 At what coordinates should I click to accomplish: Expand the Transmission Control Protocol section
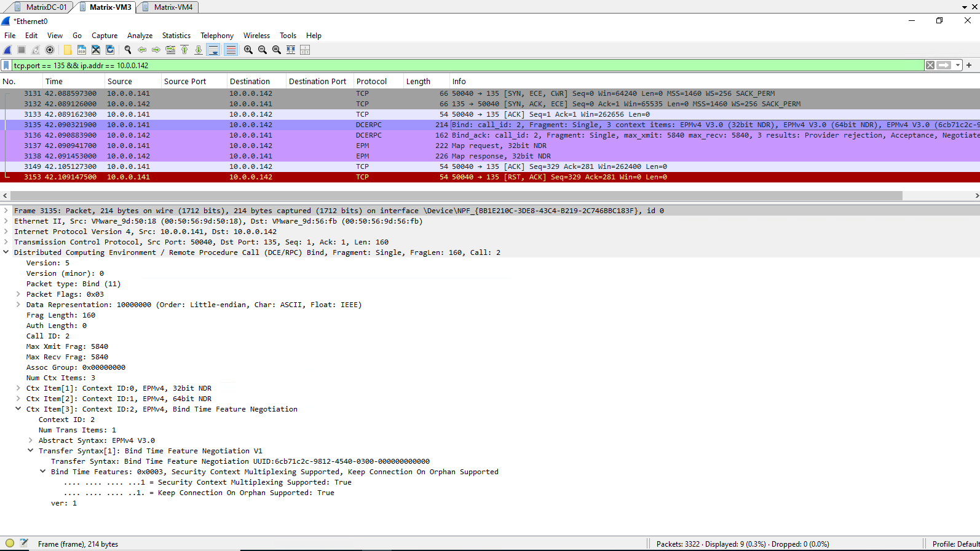pos(6,242)
